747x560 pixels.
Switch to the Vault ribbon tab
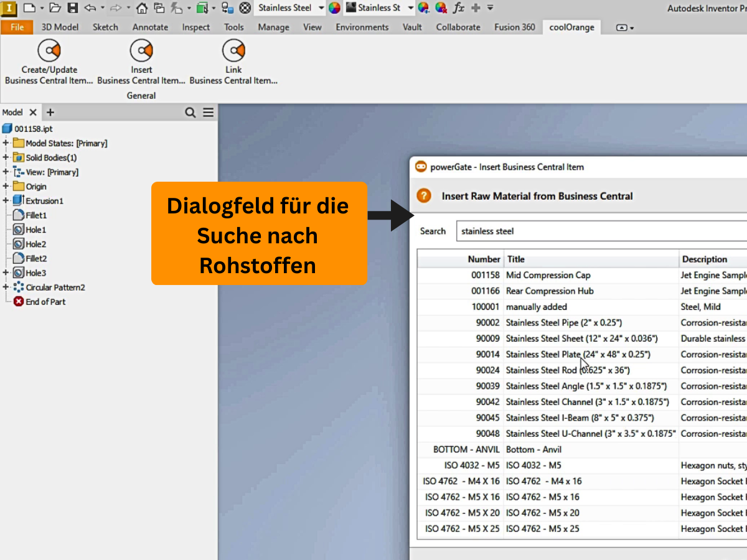coord(412,27)
